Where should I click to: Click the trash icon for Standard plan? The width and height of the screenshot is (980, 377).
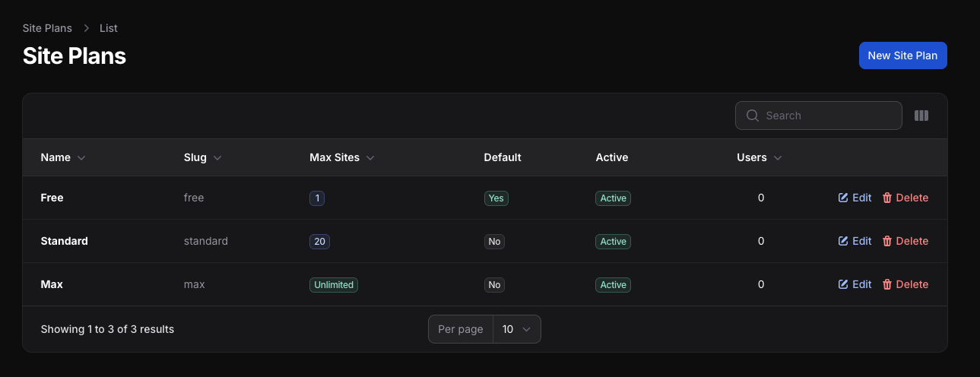pos(886,241)
